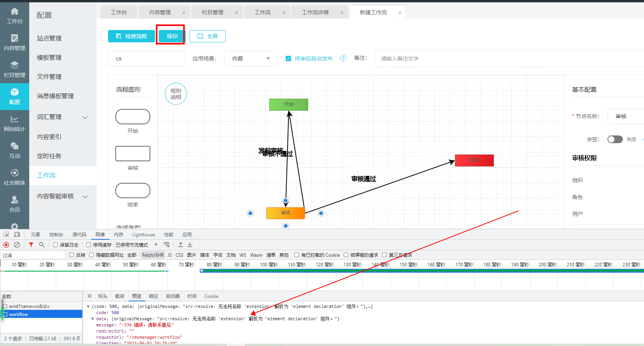Click the red network filter funnel icon
This screenshot has width=644, height=346.
(31, 245)
